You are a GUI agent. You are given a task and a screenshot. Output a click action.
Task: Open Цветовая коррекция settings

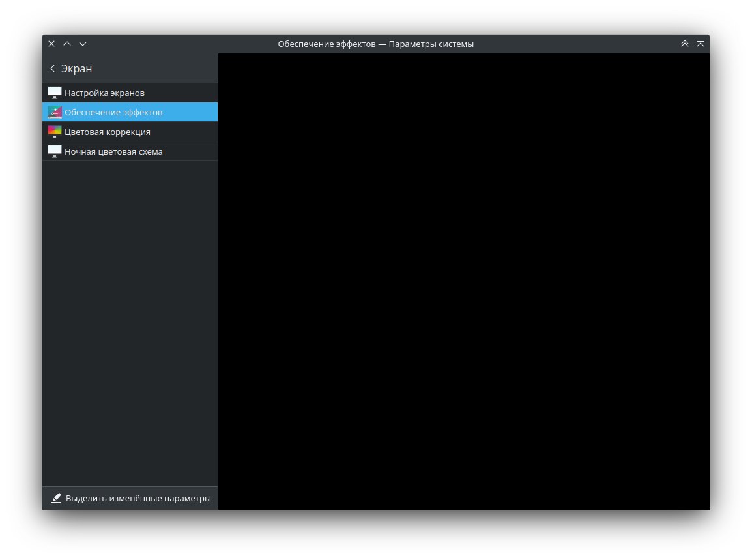coord(130,132)
